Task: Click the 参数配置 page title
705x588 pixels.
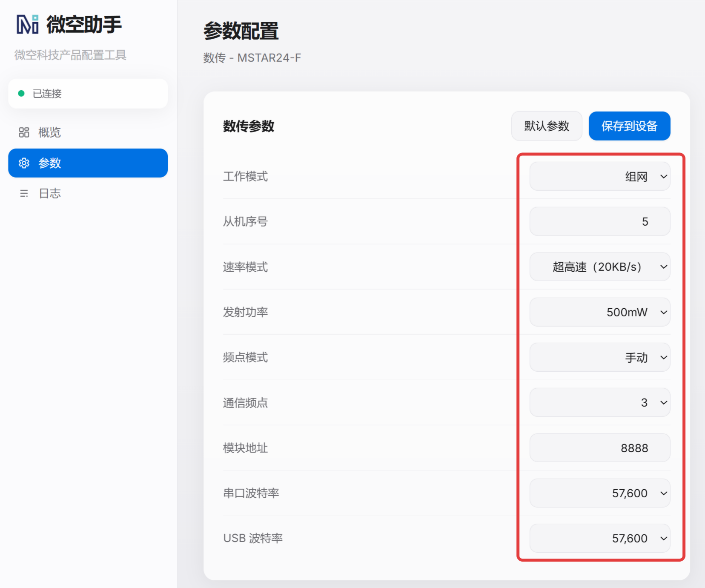Action: click(x=241, y=31)
